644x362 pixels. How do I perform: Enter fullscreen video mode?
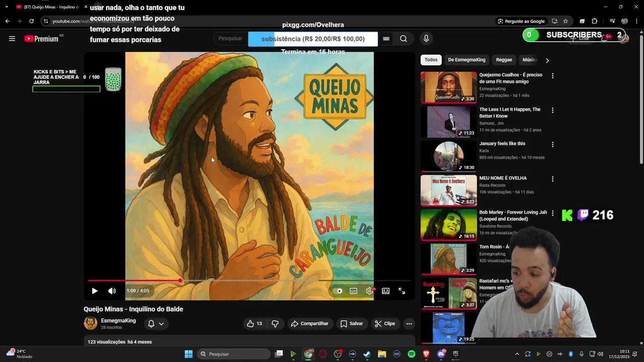pos(401,291)
